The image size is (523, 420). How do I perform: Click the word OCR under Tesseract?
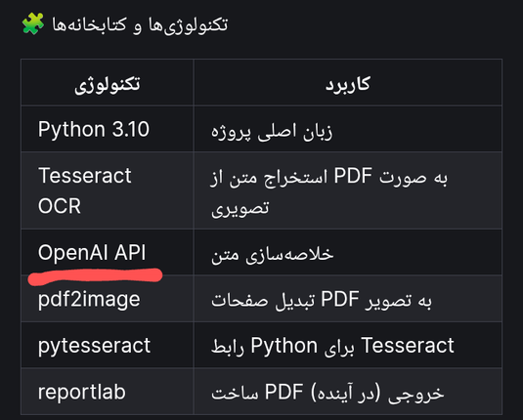tap(60, 206)
